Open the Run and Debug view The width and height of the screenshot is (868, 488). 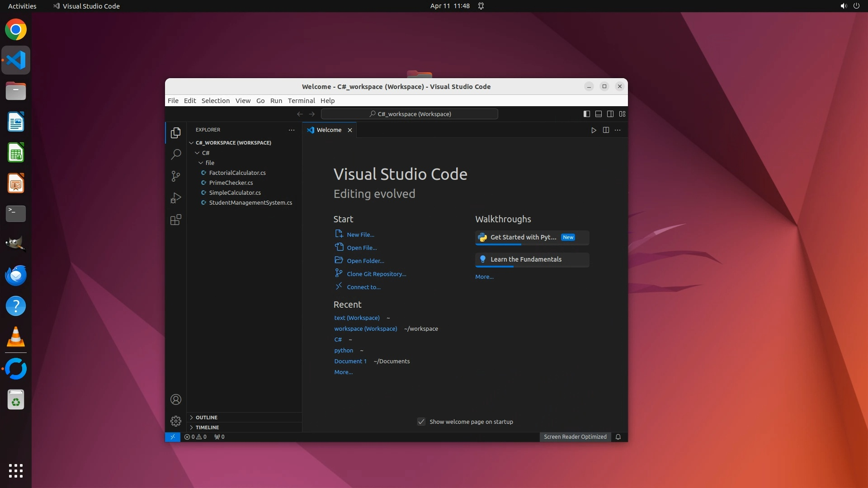tap(176, 198)
